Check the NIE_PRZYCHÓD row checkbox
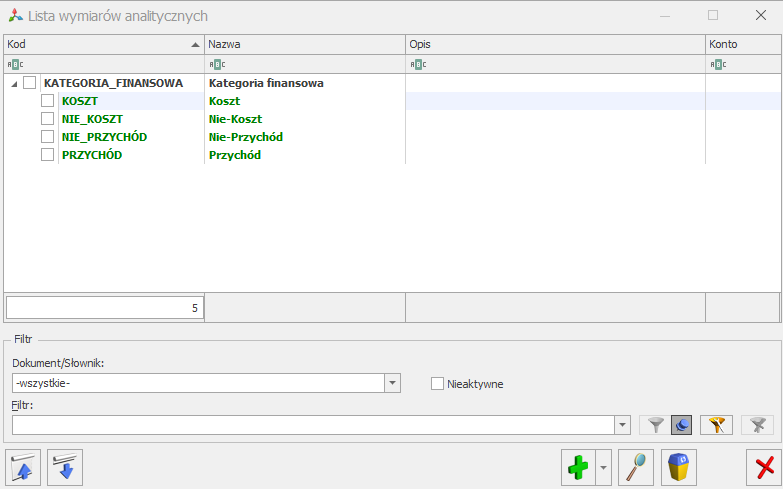Screen dimensions: 783x489 click(47, 136)
